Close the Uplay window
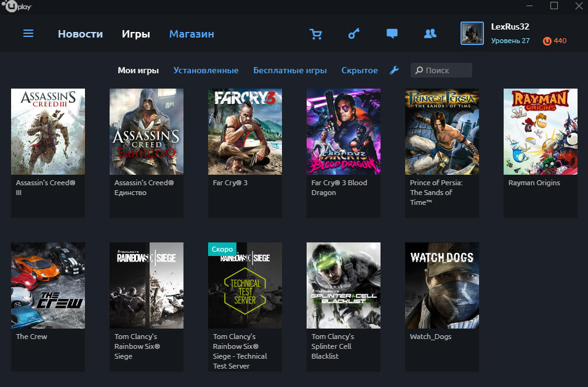Screen dimensions: 588x387 click(x=579, y=6)
